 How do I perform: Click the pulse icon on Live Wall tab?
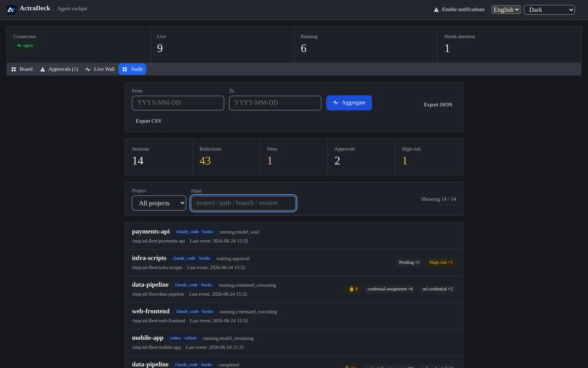[88, 69]
